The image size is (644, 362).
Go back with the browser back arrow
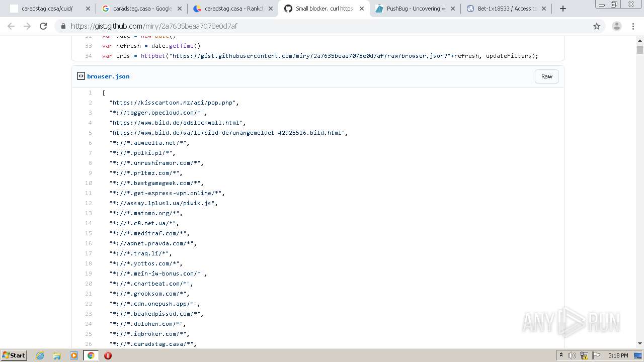point(11,26)
